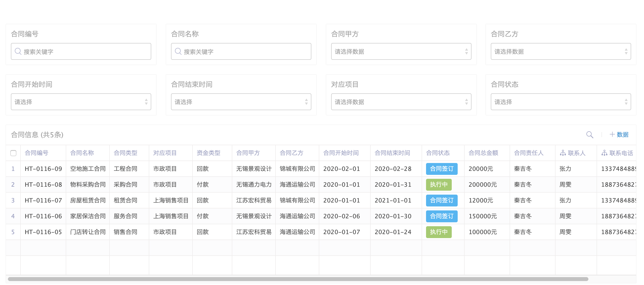Open the 合同甲方 filter dropdown

[401, 51]
